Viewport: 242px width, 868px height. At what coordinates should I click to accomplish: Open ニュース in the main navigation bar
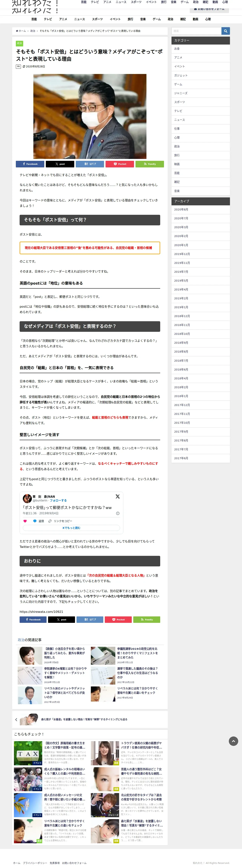click(x=79, y=19)
